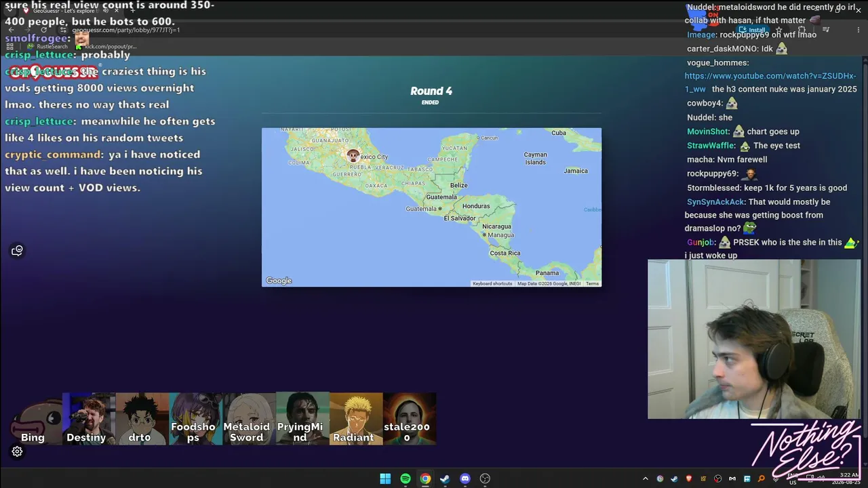
Task: Reload the GeoGuessr page
Action: point(44,30)
